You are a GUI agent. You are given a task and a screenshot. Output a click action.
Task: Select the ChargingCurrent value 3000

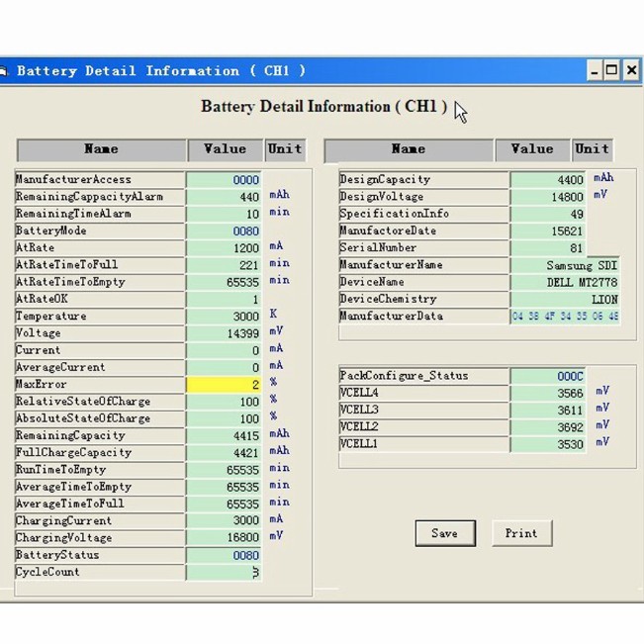click(x=224, y=520)
